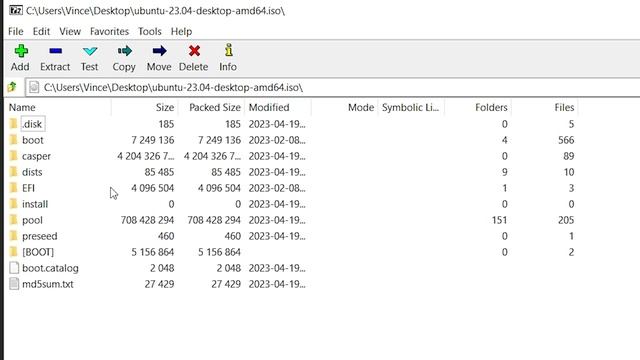Select the dists folder icon

coord(14,172)
